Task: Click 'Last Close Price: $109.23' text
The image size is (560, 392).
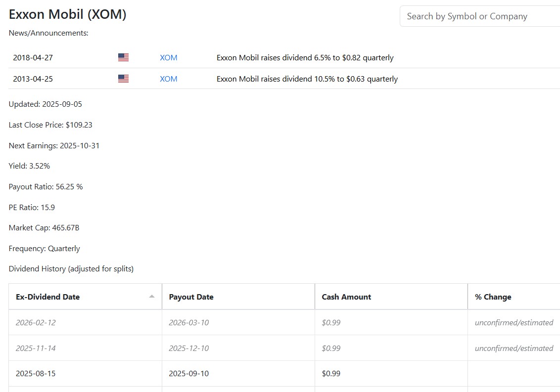Action: click(x=50, y=125)
